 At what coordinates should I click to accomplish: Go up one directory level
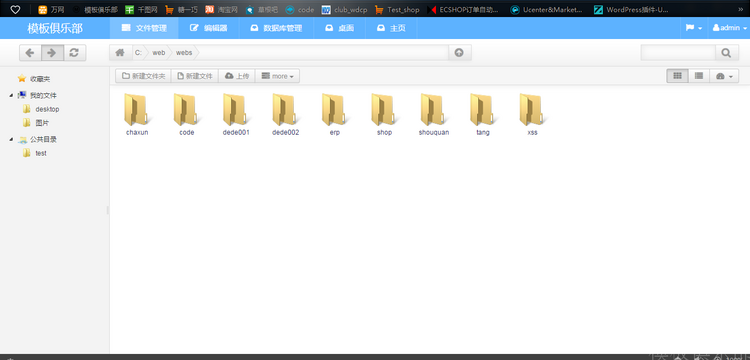(459, 53)
